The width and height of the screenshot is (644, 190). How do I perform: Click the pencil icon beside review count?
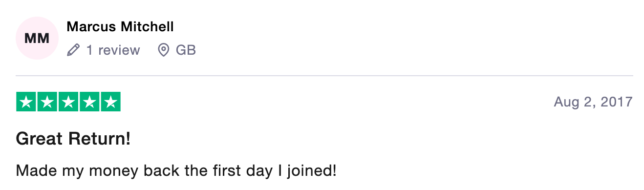(73, 50)
